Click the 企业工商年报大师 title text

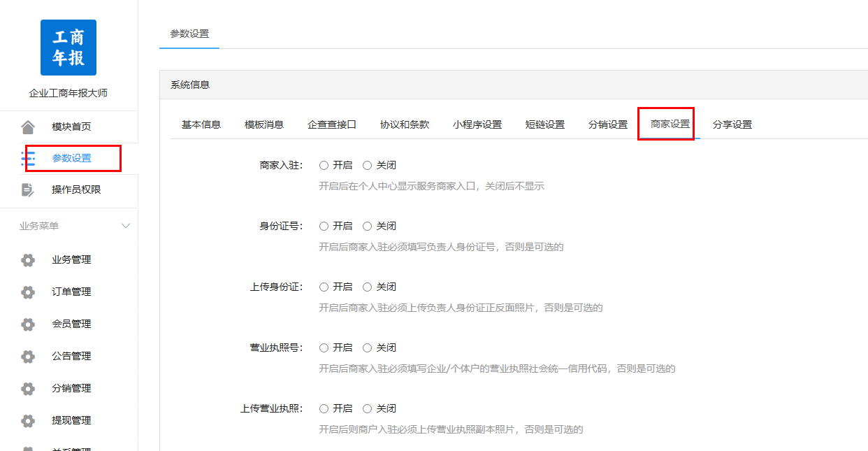point(68,93)
